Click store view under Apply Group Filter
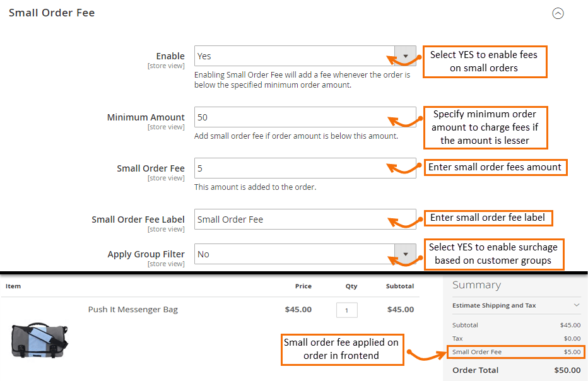588x381 pixels. tap(166, 264)
